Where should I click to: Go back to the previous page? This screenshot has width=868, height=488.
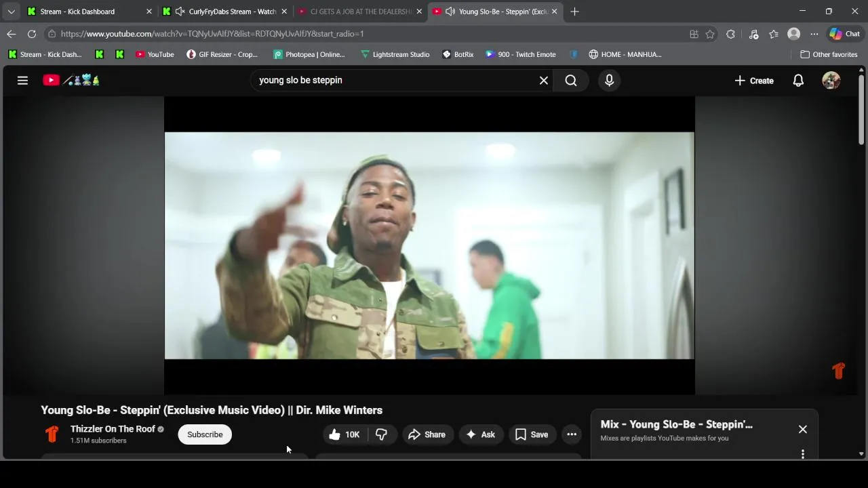pyautogui.click(x=12, y=34)
